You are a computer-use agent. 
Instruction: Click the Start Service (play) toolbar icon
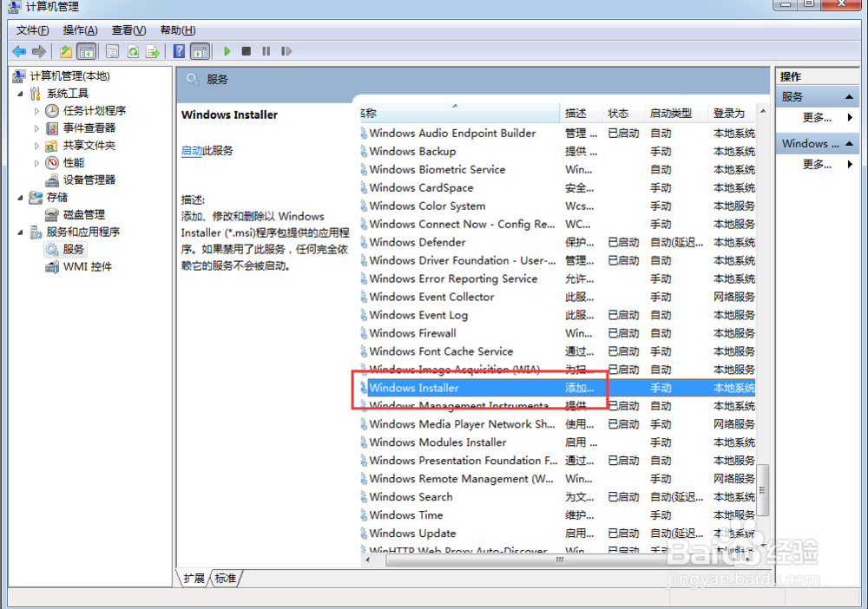tap(226, 51)
